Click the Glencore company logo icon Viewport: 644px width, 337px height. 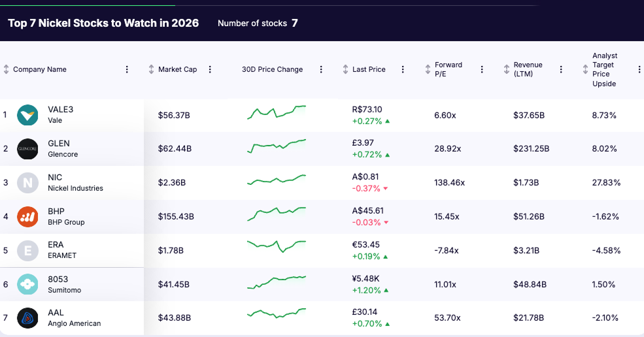(27, 149)
